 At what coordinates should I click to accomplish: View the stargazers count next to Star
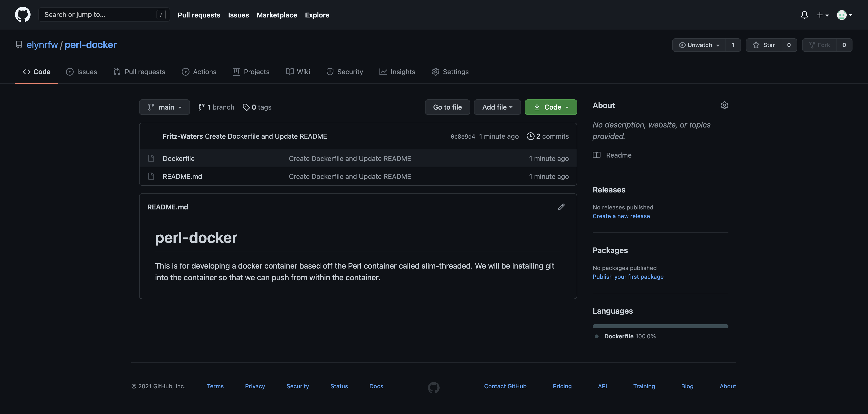tap(789, 45)
